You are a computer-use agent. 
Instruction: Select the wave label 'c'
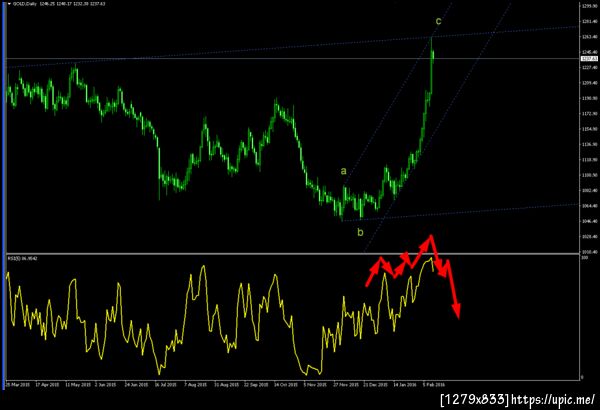tap(438, 21)
